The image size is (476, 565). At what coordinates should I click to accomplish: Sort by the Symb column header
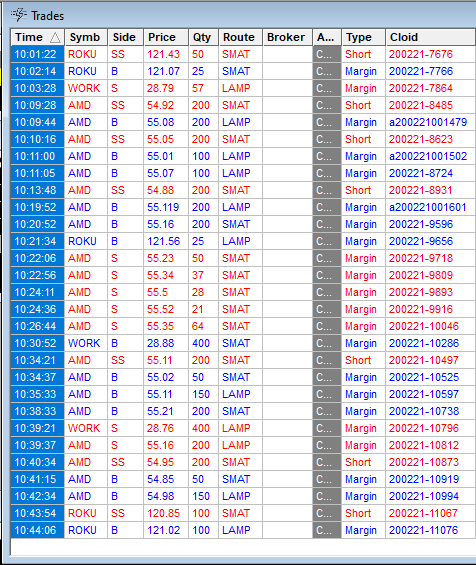(86, 37)
